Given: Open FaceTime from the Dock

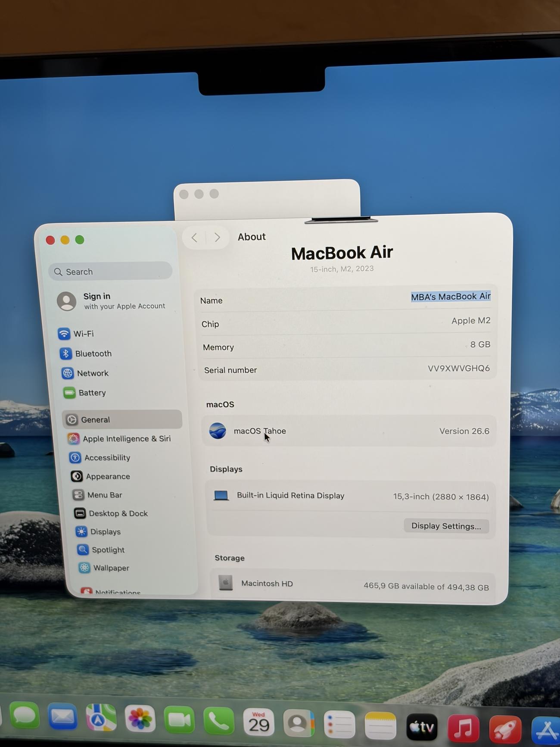Looking at the screenshot, I should click(x=179, y=720).
